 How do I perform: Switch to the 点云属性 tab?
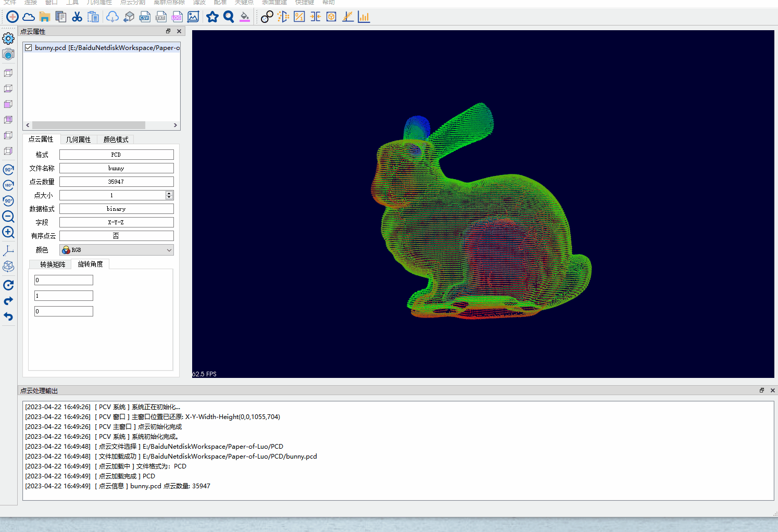click(x=41, y=140)
